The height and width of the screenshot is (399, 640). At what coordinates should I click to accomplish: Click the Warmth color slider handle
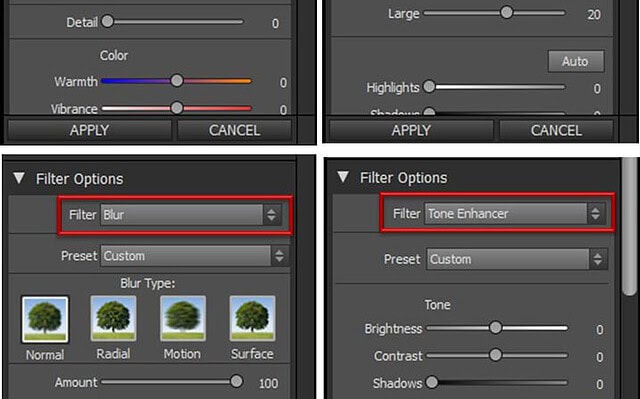(177, 80)
